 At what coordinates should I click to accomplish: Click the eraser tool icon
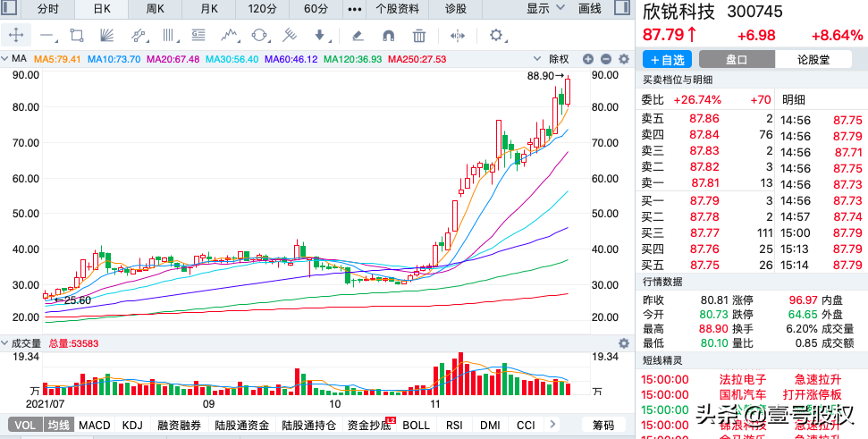[358, 36]
